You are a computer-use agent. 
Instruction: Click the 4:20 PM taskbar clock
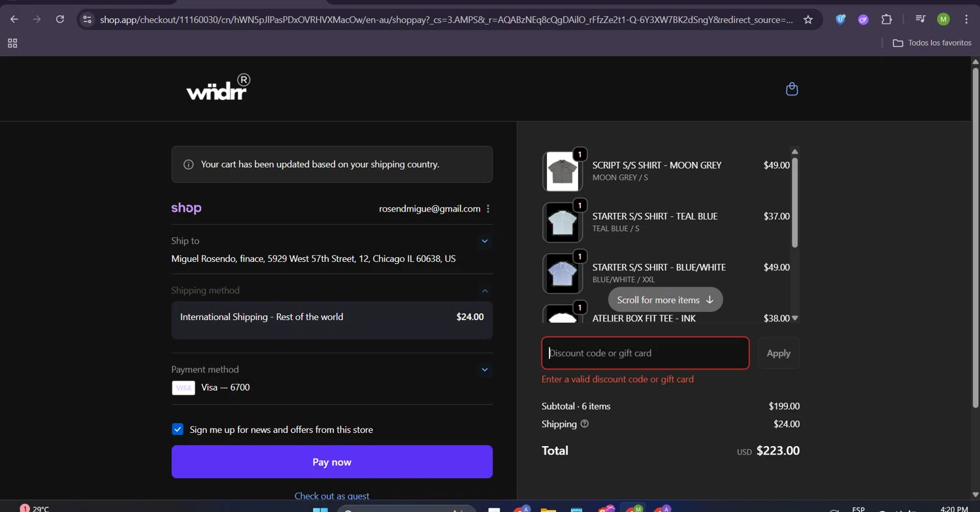point(954,508)
